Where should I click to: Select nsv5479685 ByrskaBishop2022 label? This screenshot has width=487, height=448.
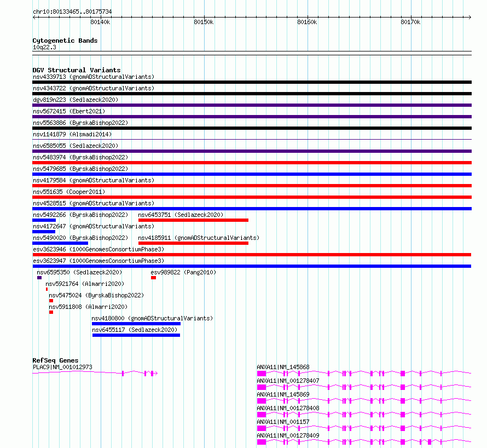pyautogui.click(x=80, y=169)
